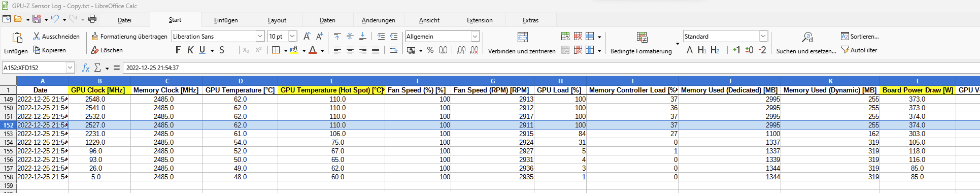This screenshot has height=193, width=980.
Task: Click Sortieren... button
Action: [860, 37]
